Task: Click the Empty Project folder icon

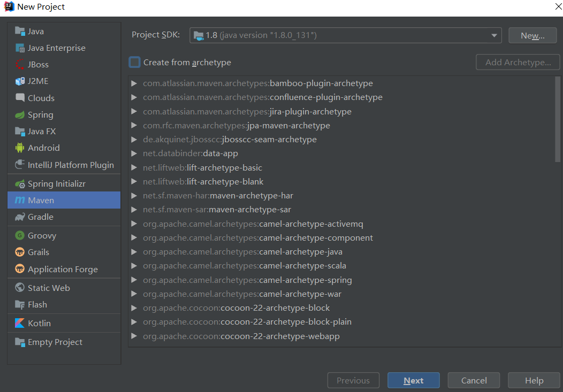Action: pos(20,342)
